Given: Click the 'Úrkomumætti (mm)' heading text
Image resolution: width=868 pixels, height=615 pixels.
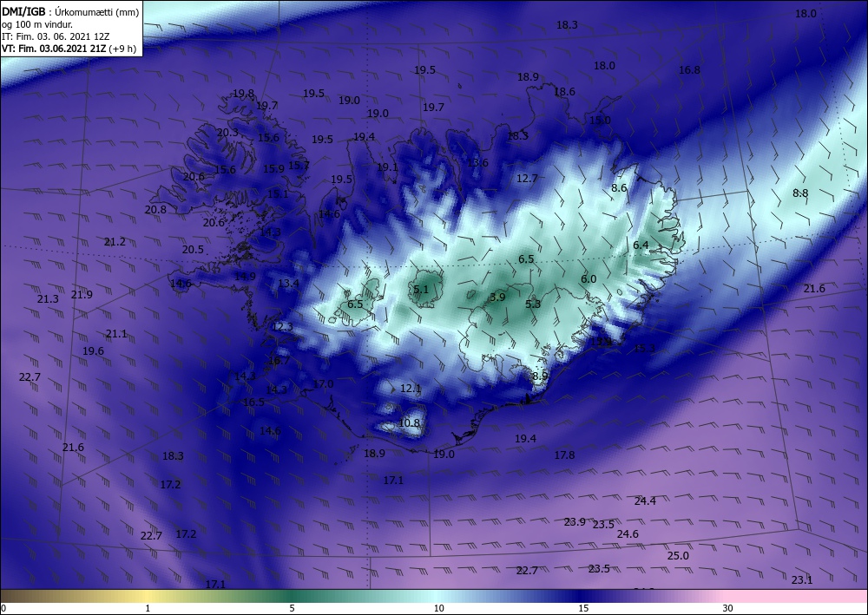Looking at the screenshot, I should 97,13.
